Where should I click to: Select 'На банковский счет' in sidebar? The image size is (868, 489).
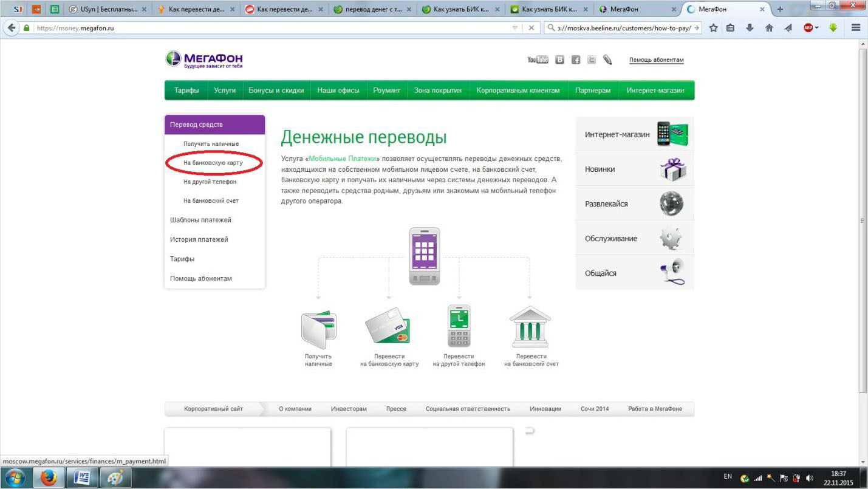coord(211,200)
